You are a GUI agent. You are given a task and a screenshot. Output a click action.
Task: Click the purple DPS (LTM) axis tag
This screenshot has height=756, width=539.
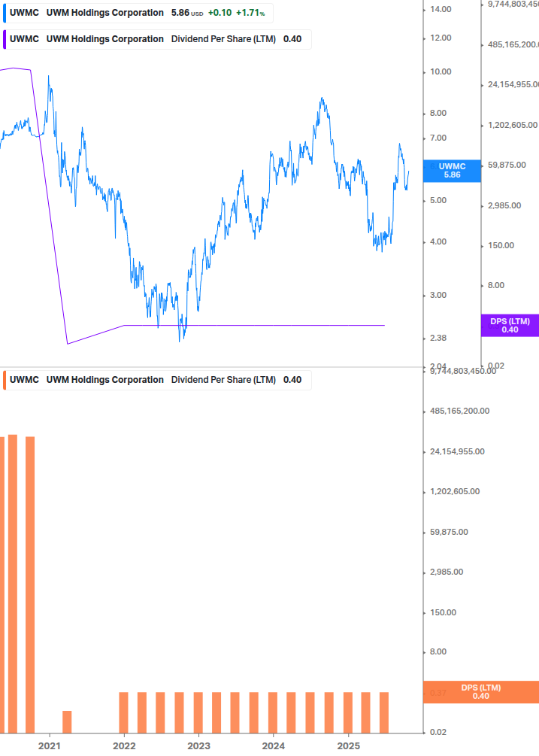click(510, 325)
